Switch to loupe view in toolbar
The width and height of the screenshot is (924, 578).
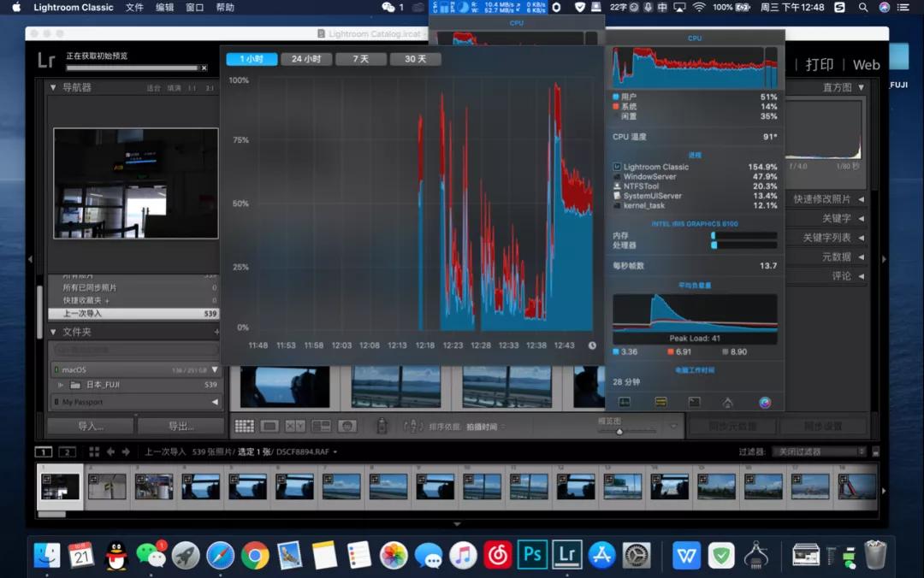(x=269, y=426)
